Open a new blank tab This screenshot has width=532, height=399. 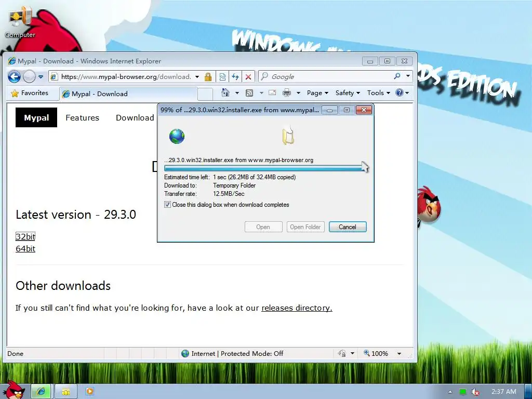pos(205,94)
